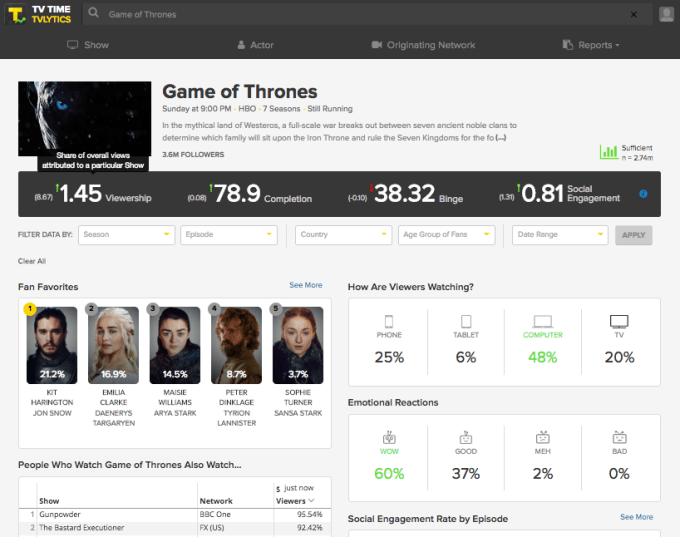Click the BAD reaction icon
This screenshot has width=680, height=537.
pyautogui.click(x=619, y=438)
